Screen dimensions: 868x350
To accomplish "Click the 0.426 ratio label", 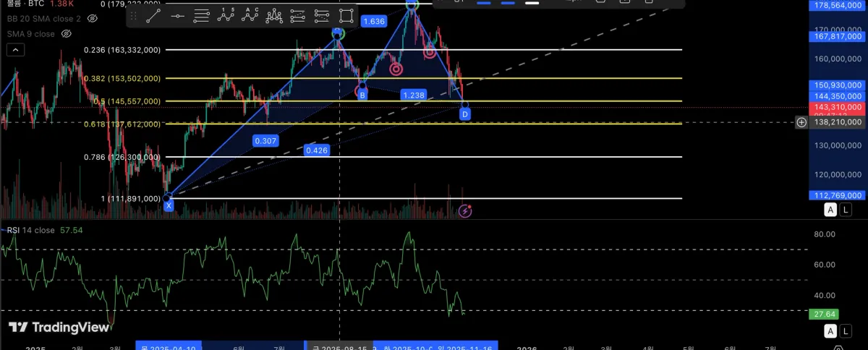I will (x=317, y=150).
